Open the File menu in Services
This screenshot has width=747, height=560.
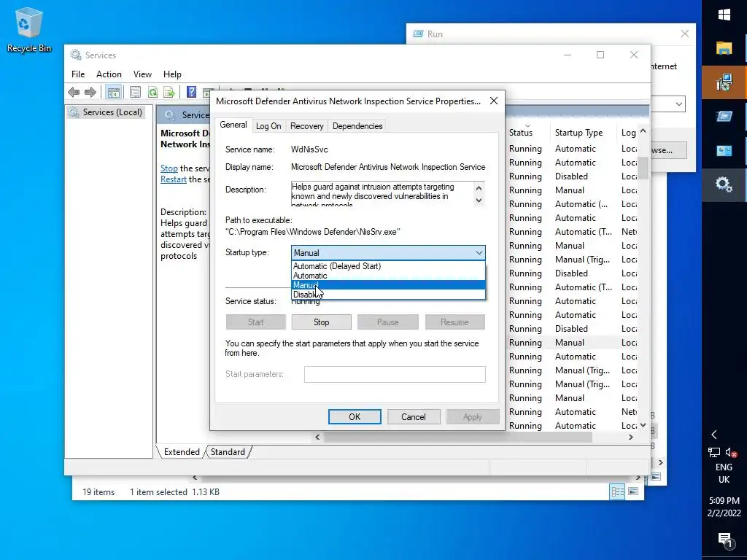(78, 74)
